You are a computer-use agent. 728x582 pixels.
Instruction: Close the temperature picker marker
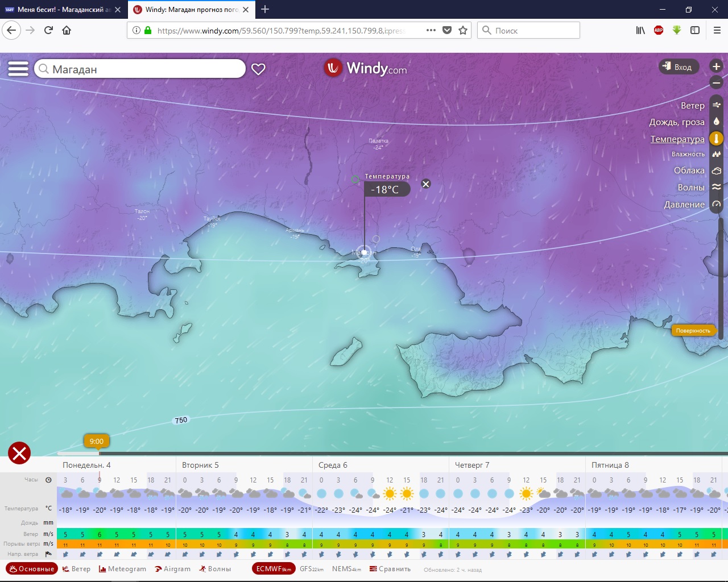425,184
